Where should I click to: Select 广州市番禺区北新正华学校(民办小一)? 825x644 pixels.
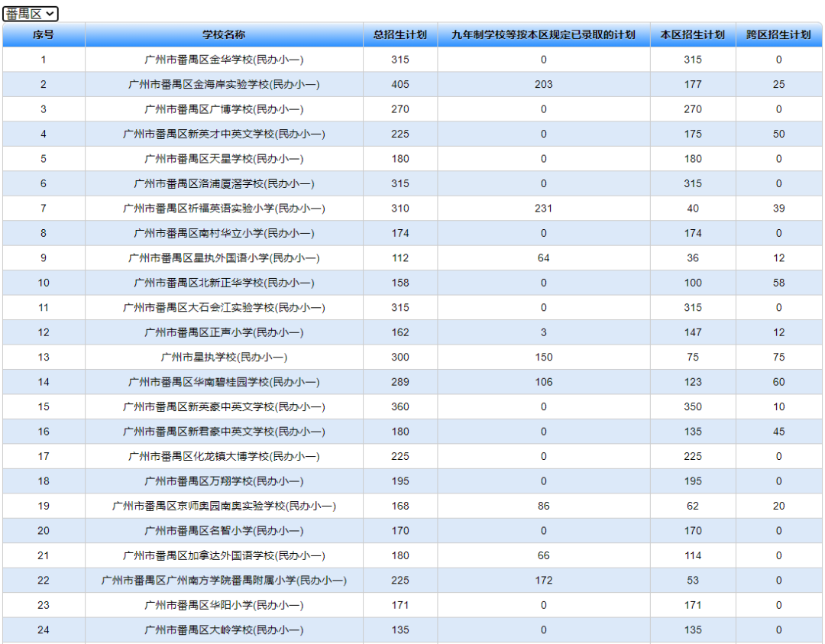point(224,283)
